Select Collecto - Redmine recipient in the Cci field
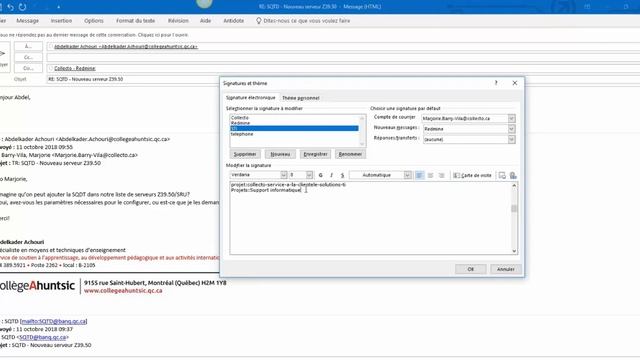The image size is (640, 360). click(x=75, y=68)
